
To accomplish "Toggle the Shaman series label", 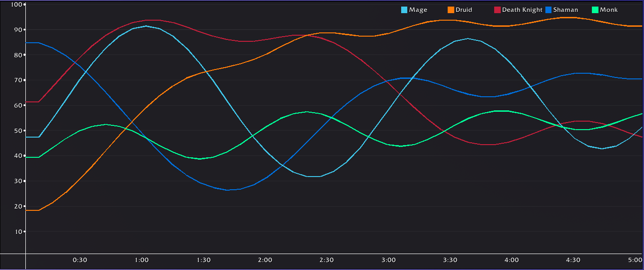I will click(566, 10).
